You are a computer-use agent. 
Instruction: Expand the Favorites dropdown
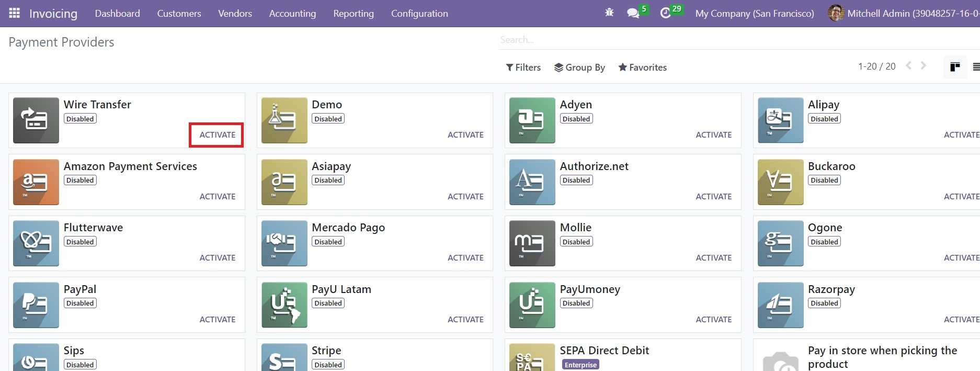tap(643, 67)
